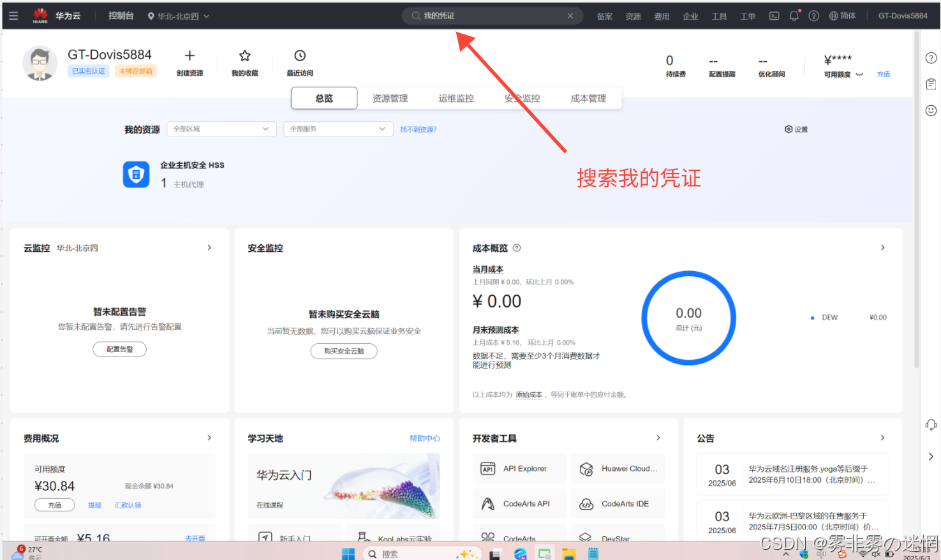Select the 总览 tab
The width and height of the screenshot is (941, 560).
pos(324,98)
